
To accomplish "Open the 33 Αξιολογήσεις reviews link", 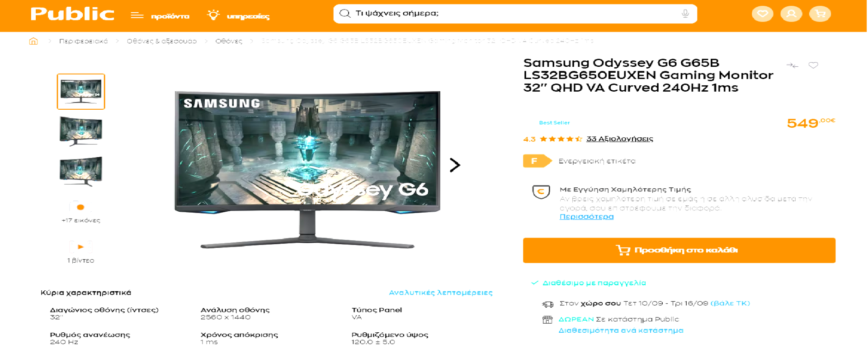I will pyautogui.click(x=619, y=139).
